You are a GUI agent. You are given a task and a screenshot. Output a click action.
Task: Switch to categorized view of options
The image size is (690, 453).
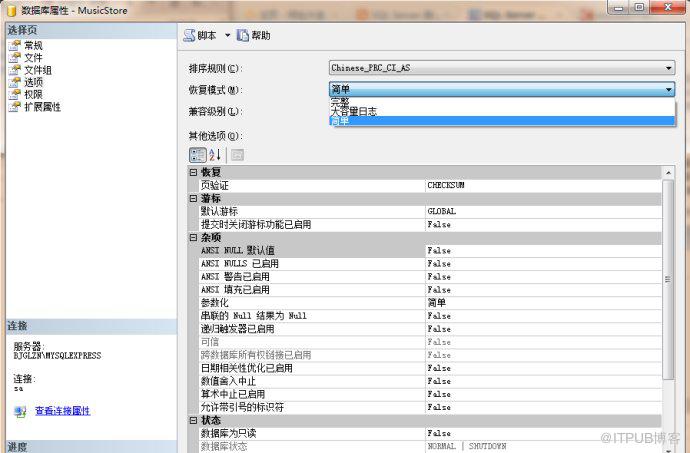(198, 155)
